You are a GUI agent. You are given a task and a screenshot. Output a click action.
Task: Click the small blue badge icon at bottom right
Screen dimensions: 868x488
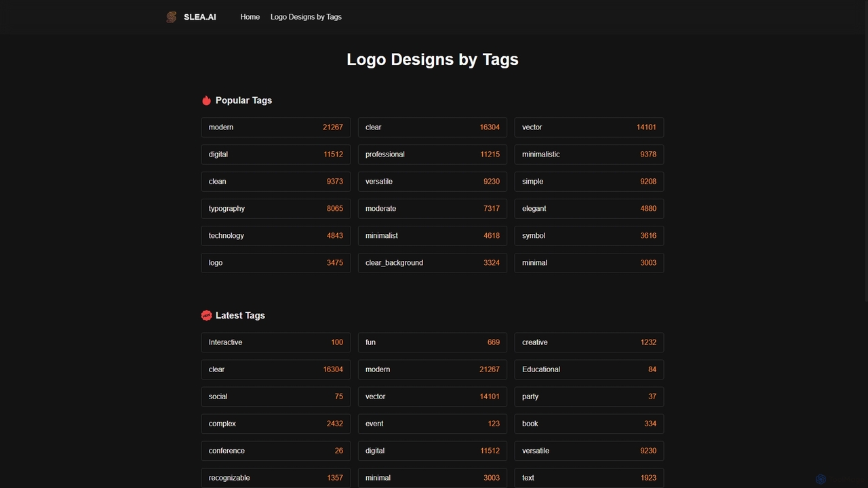coord(821,479)
